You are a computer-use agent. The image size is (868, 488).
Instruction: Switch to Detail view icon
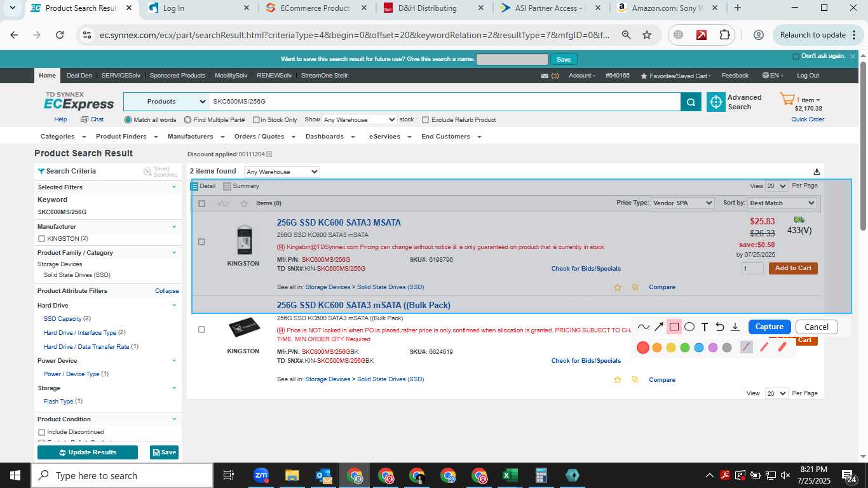click(195, 186)
